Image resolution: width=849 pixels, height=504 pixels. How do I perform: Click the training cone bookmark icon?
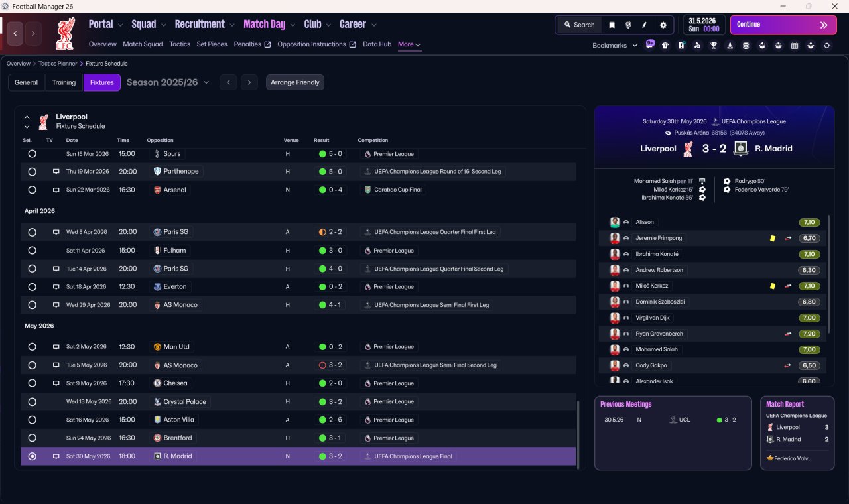(x=730, y=46)
